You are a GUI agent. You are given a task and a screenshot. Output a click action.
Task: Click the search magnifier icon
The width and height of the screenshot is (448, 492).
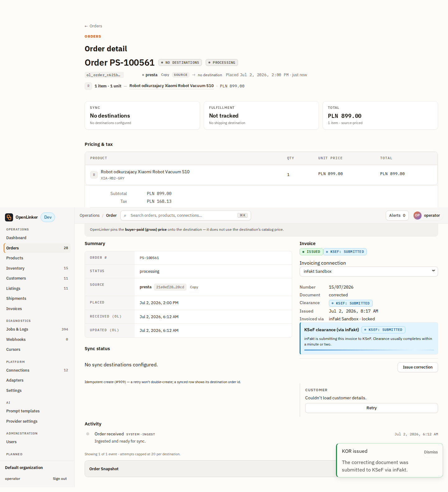coord(125,216)
